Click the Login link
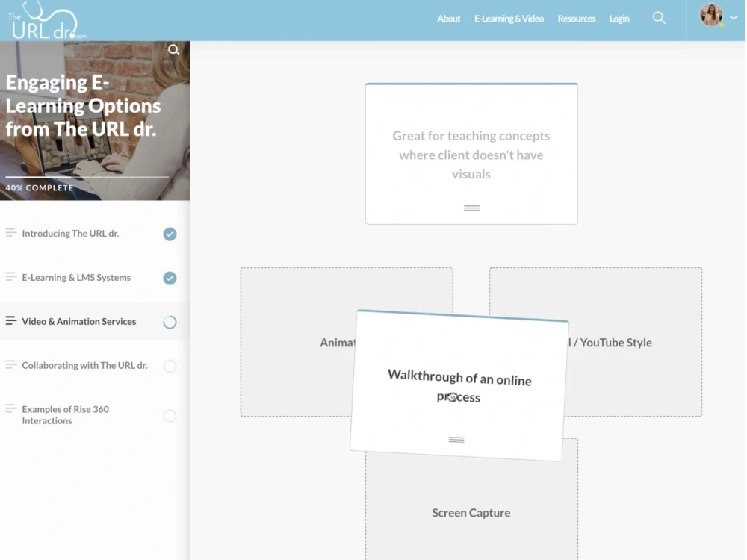The width and height of the screenshot is (747, 560). point(619,19)
